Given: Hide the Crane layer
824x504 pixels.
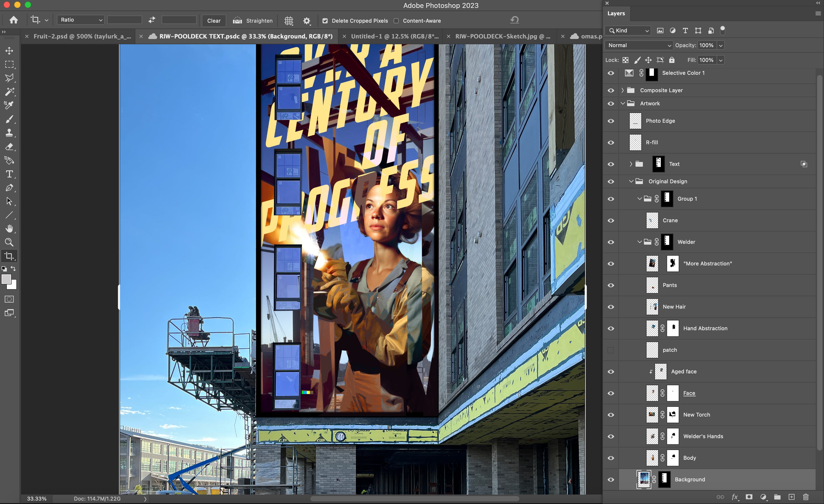Looking at the screenshot, I should (611, 220).
